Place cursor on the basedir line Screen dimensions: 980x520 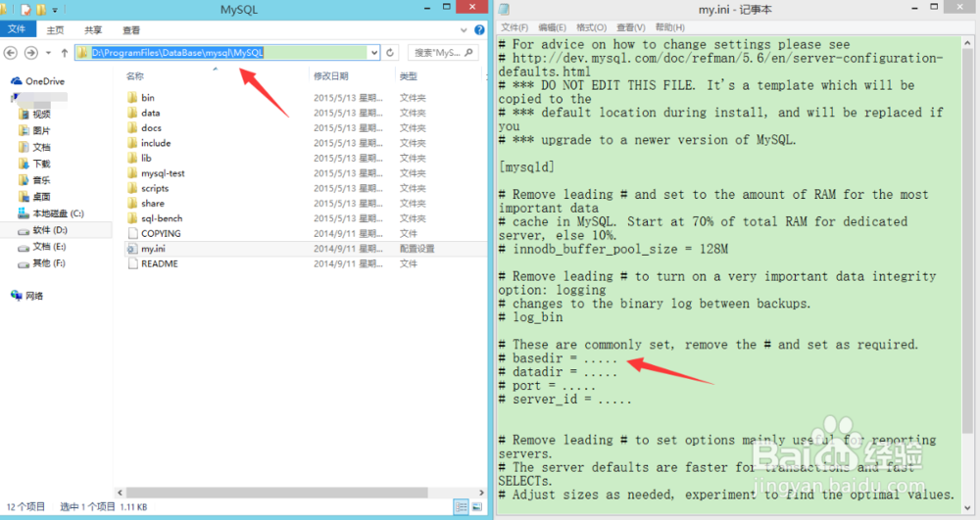pyautogui.click(x=559, y=358)
